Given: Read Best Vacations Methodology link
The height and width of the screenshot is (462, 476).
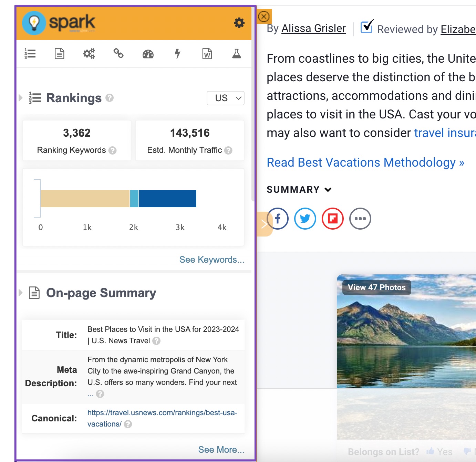Looking at the screenshot, I should 365,162.
